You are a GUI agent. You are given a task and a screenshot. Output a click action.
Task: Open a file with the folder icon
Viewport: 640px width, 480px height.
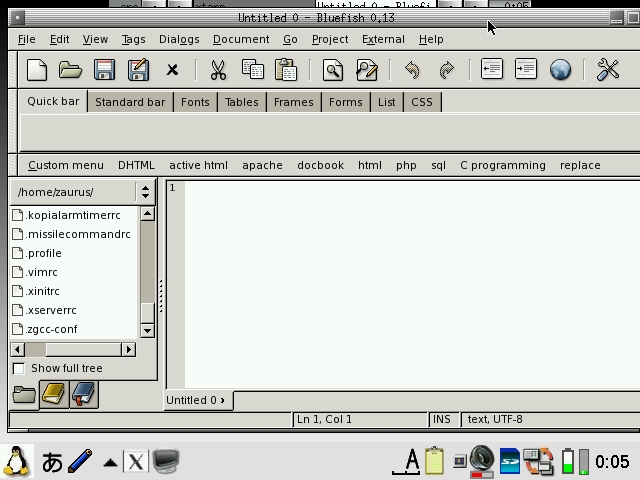coord(70,69)
